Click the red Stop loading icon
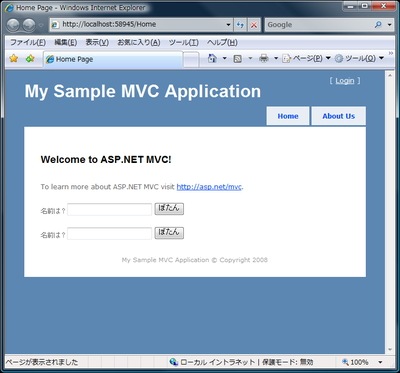Screen dimensions: 400x373 pyautogui.click(x=254, y=25)
